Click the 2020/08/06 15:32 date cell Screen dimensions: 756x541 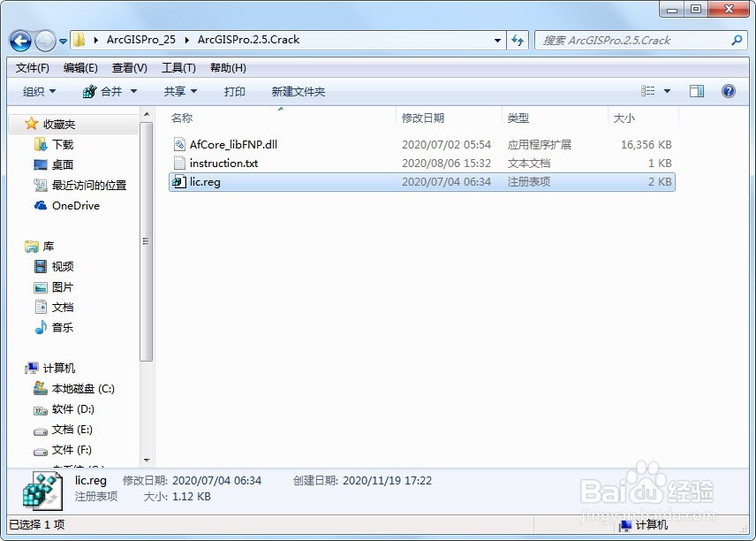[x=446, y=164]
